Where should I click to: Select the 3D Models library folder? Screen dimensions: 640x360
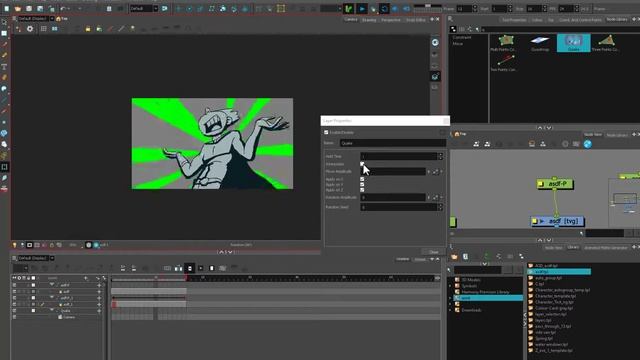coord(471,280)
